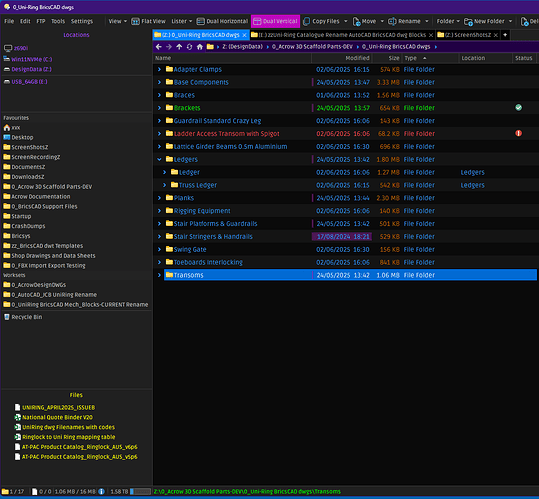
Task: Open new tab with plus icon
Action: point(505,35)
